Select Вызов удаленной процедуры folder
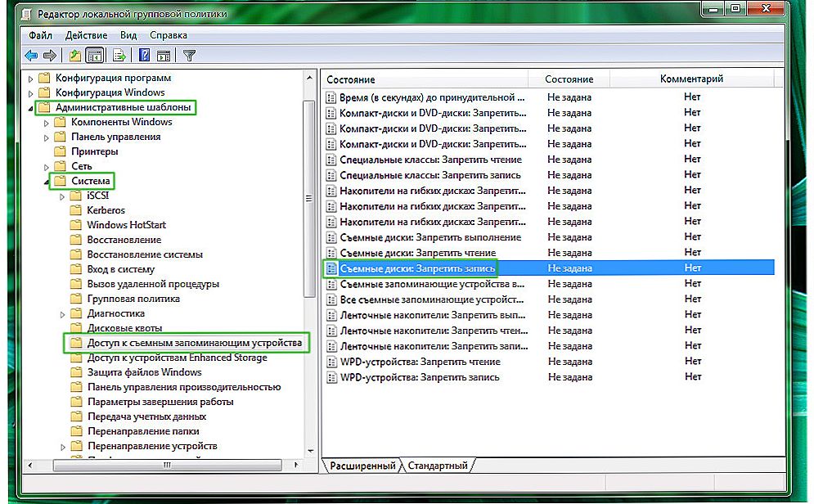 point(153,284)
